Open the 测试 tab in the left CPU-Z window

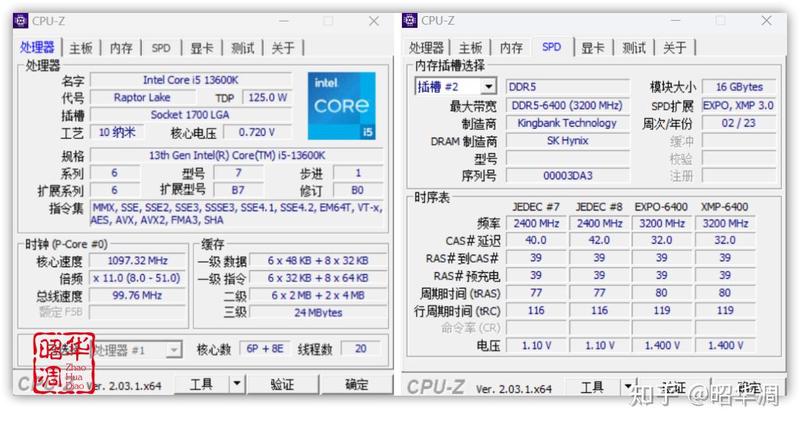[x=242, y=48]
